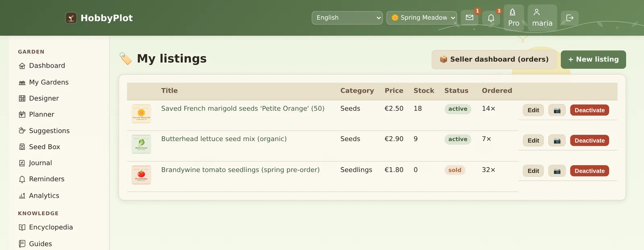Create a New listing
This screenshot has height=250, width=644.
(x=593, y=59)
